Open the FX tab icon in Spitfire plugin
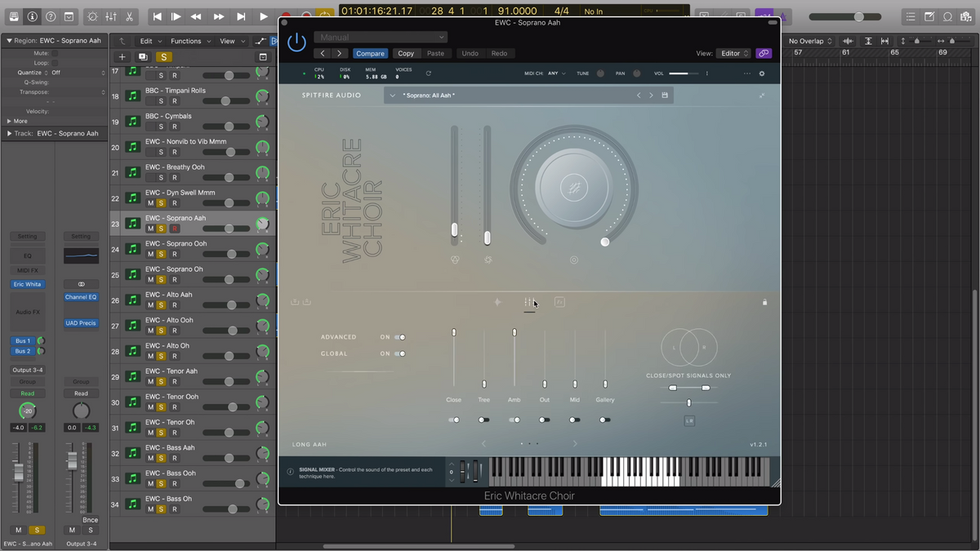 point(559,302)
